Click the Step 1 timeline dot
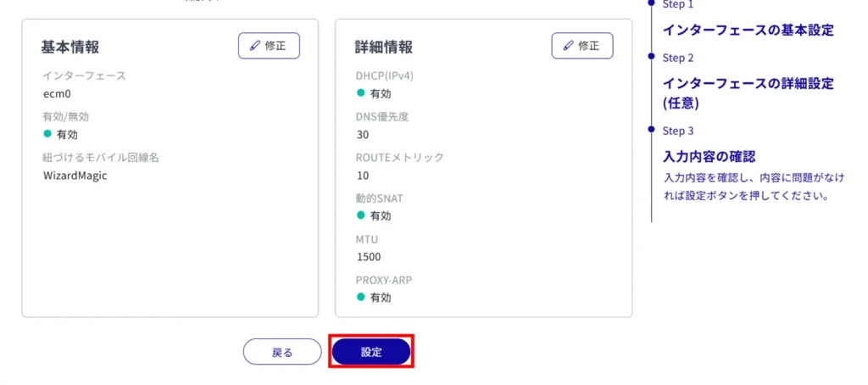This screenshot has height=385, width=868. coord(651,4)
